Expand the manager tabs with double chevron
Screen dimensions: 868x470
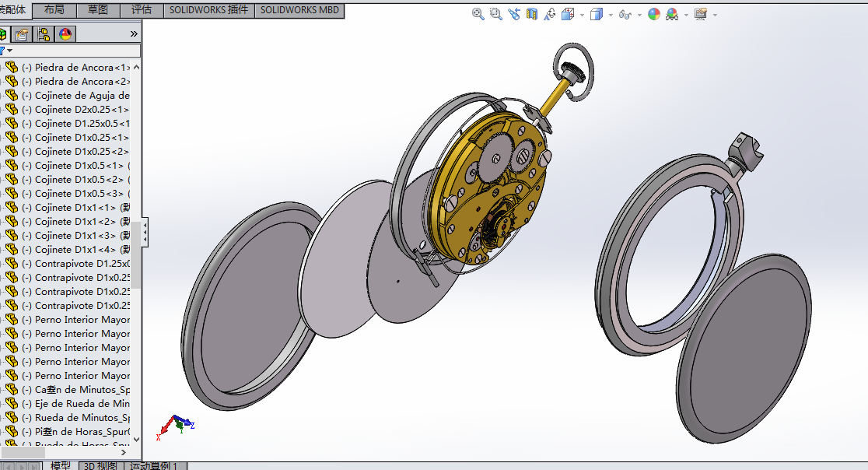pos(134,33)
